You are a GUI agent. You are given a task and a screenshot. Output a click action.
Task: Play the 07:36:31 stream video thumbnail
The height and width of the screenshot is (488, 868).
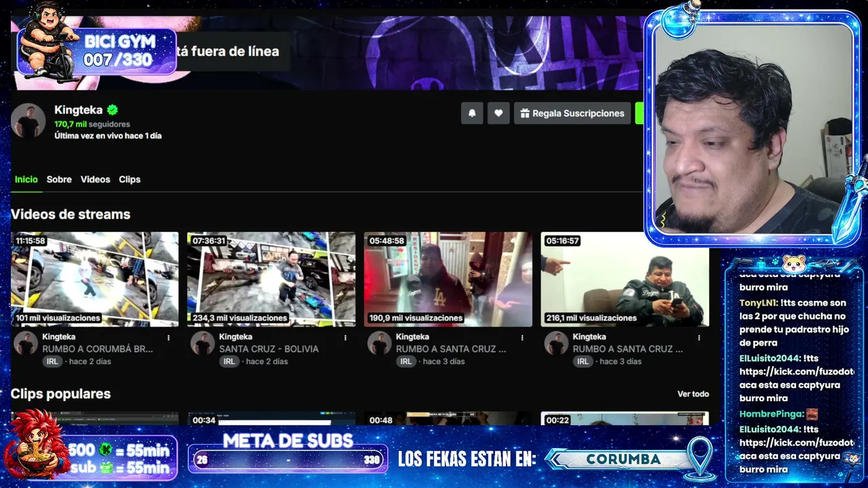point(271,279)
